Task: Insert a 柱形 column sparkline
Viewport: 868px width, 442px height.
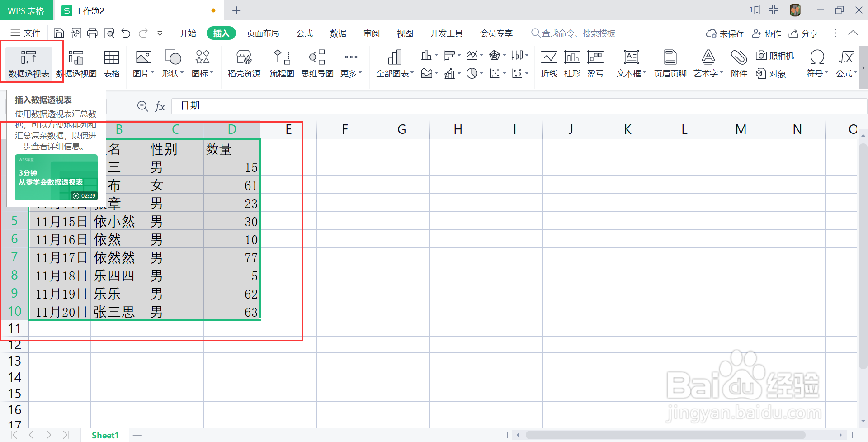Action: point(571,63)
